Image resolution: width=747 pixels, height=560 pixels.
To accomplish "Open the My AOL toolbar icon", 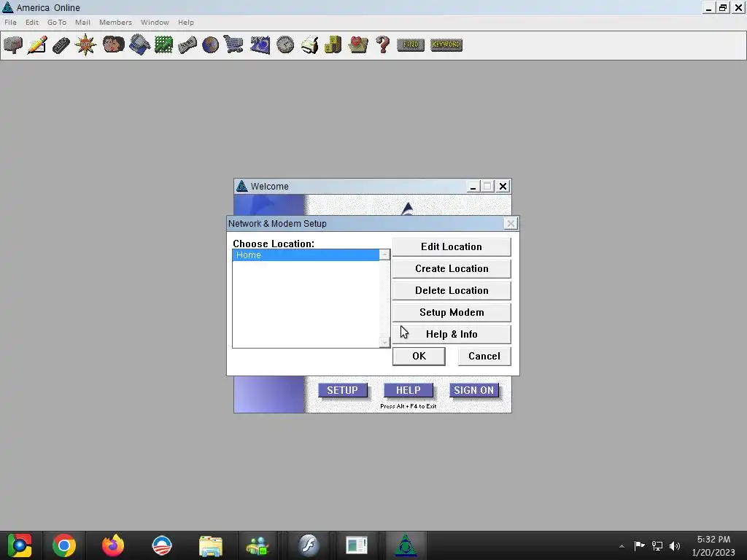I will point(260,45).
